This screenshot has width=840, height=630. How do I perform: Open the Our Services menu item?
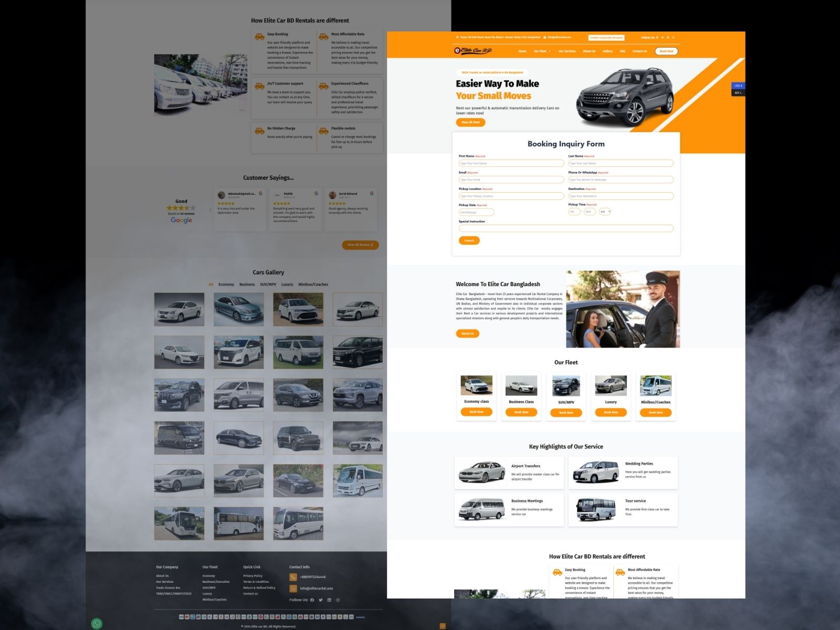coord(567,51)
